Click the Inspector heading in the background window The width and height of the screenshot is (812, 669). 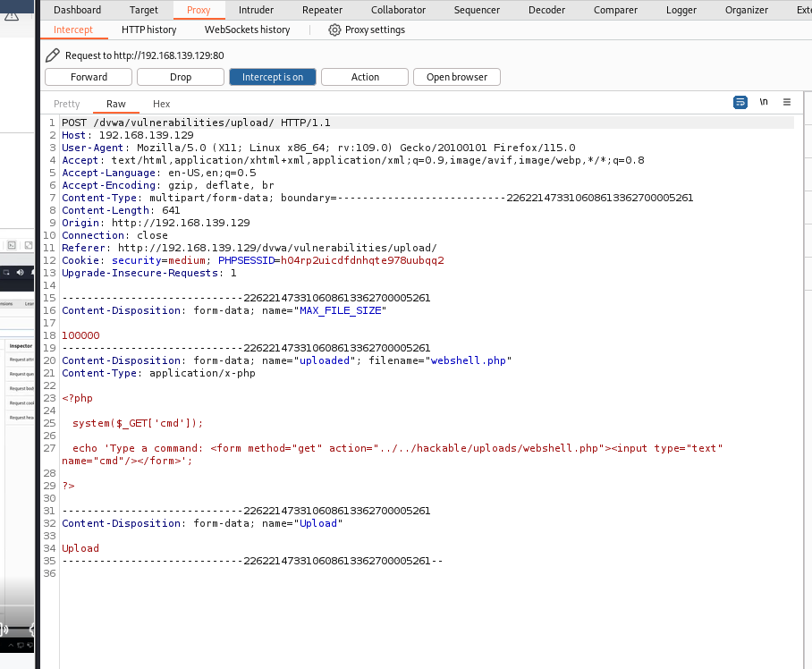click(x=21, y=346)
